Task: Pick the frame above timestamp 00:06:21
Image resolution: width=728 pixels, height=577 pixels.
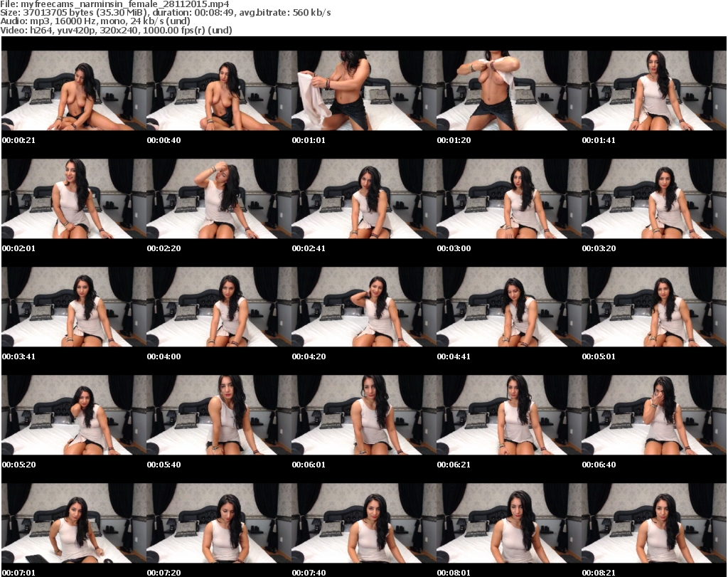Action: click(x=509, y=415)
